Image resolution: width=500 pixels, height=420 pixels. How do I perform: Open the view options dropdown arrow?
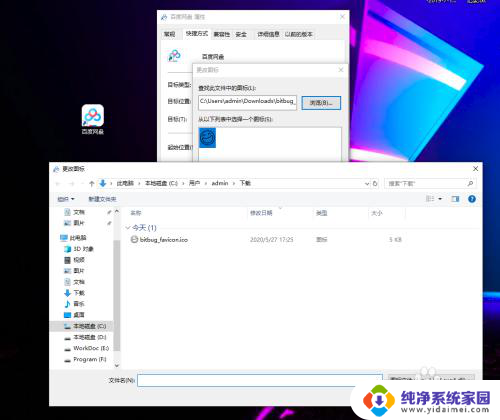(440, 199)
